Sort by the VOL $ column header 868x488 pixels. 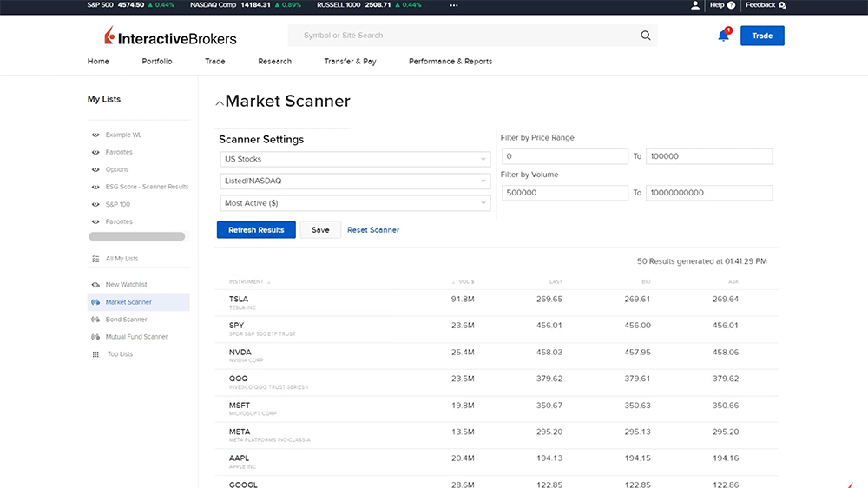(x=464, y=282)
